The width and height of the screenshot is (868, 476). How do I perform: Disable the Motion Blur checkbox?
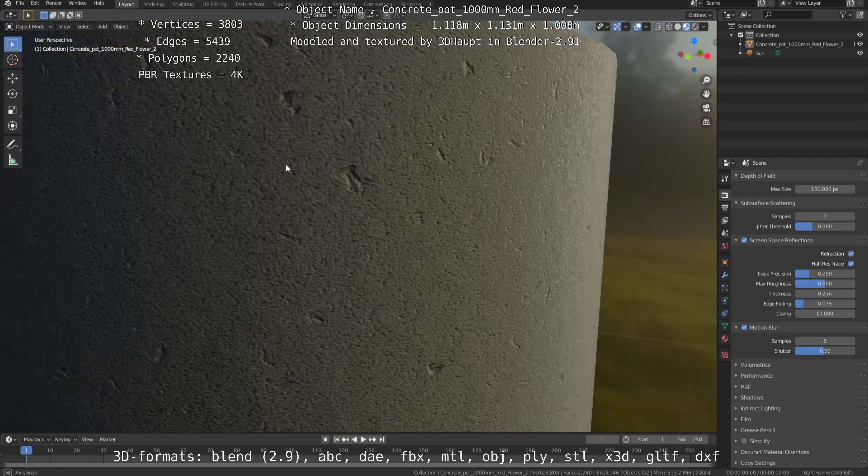[x=744, y=327]
